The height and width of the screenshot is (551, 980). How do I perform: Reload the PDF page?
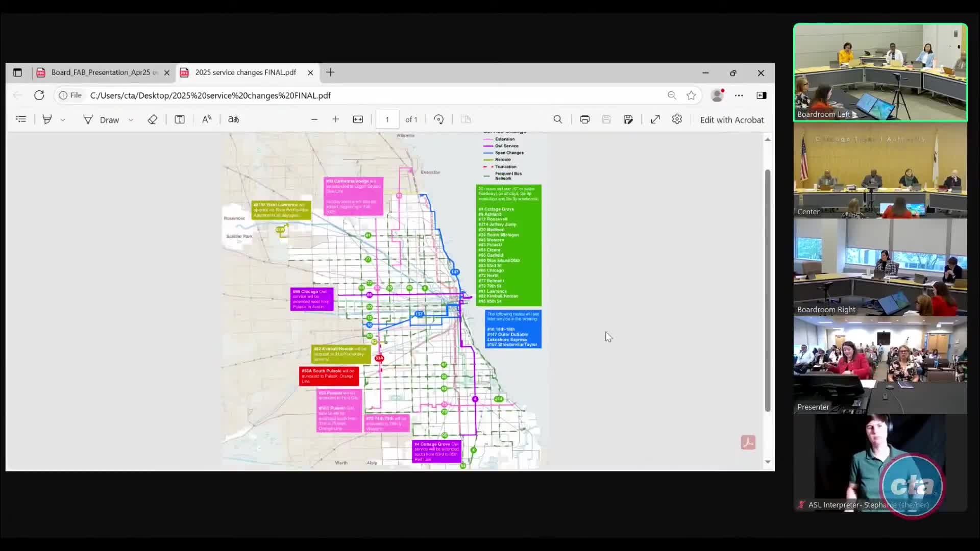click(39, 95)
